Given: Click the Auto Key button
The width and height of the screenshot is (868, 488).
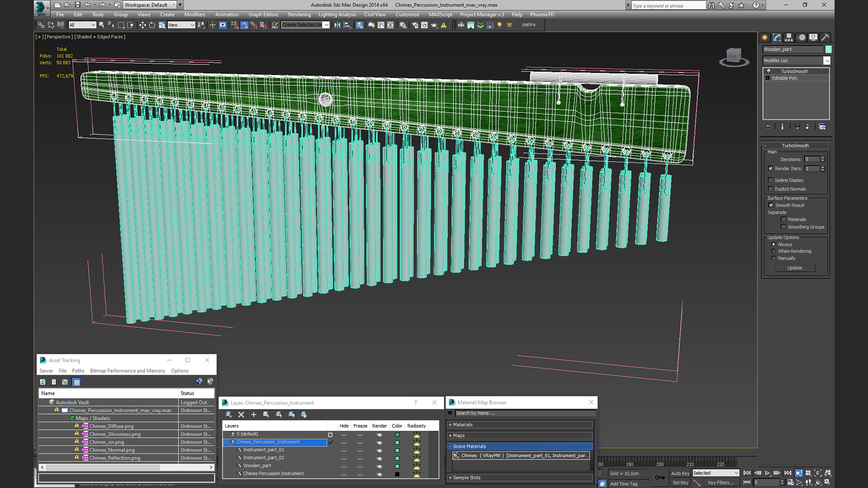Looking at the screenshot, I should tap(680, 474).
